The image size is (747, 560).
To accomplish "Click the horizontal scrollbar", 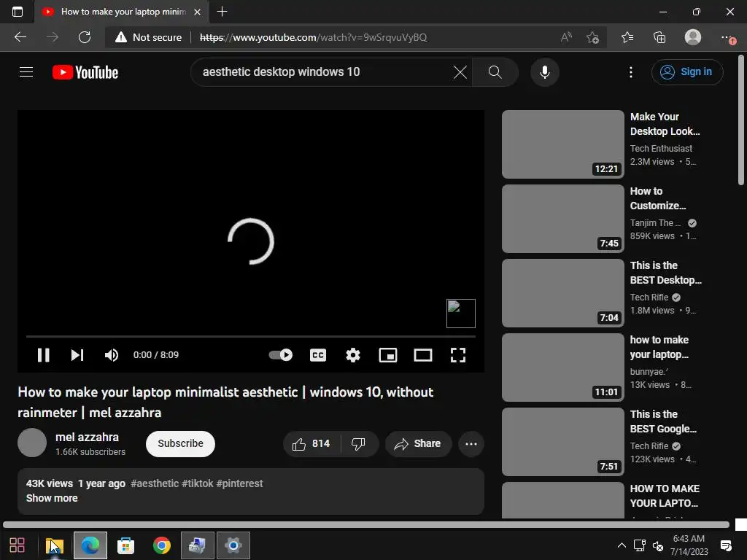I will [x=366, y=524].
